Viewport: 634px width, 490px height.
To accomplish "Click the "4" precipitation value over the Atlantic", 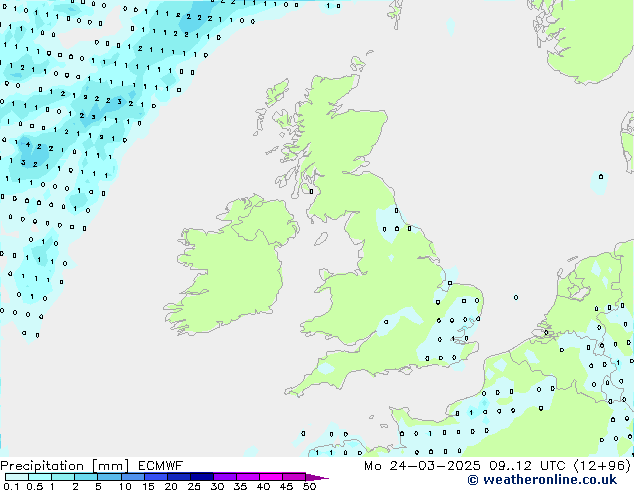I will coord(28,144).
